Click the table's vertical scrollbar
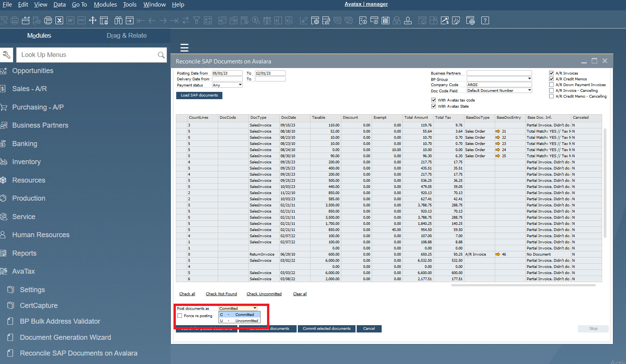626x364 pixels. tap(605, 183)
